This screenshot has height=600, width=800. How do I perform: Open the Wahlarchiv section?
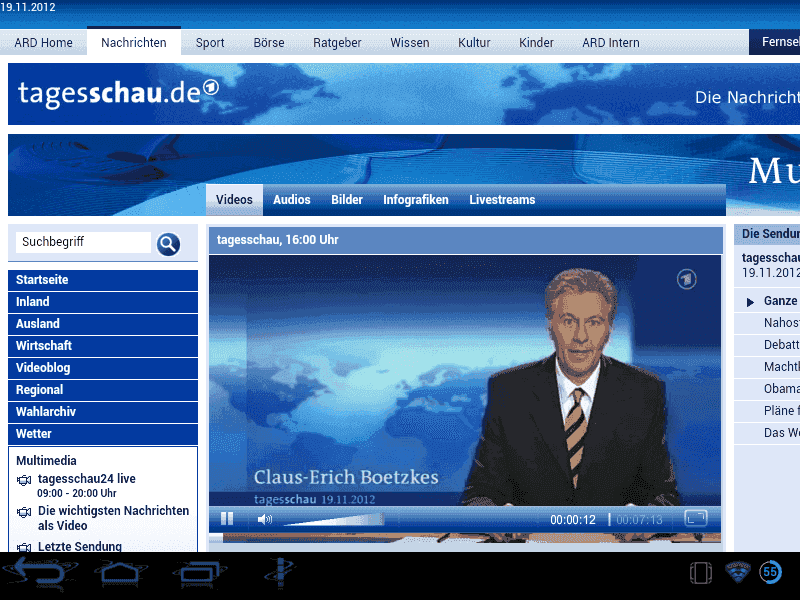[103, 412]
